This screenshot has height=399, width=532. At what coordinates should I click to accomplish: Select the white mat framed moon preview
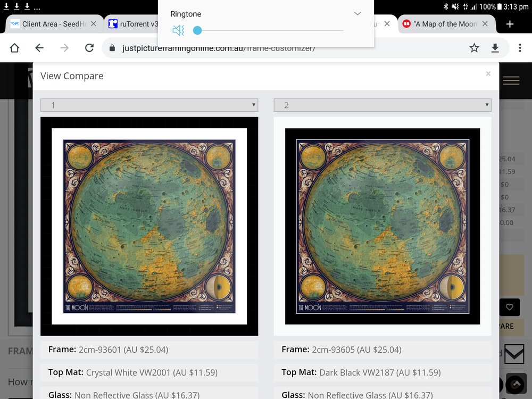(149, 226)
